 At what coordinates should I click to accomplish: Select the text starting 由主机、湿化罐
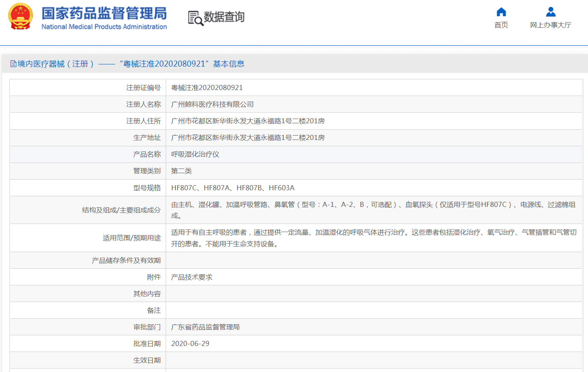[x=373, y=210]
